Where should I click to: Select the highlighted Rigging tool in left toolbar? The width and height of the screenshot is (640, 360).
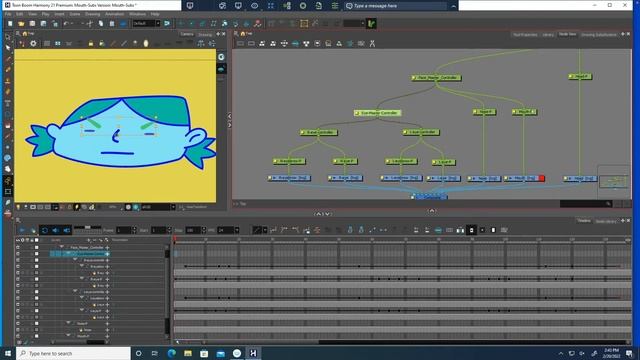click(x=8, y=180)
